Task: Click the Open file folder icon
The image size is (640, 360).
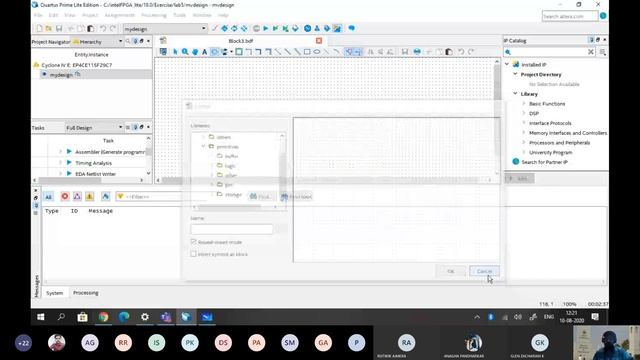Action: point(49,29)
